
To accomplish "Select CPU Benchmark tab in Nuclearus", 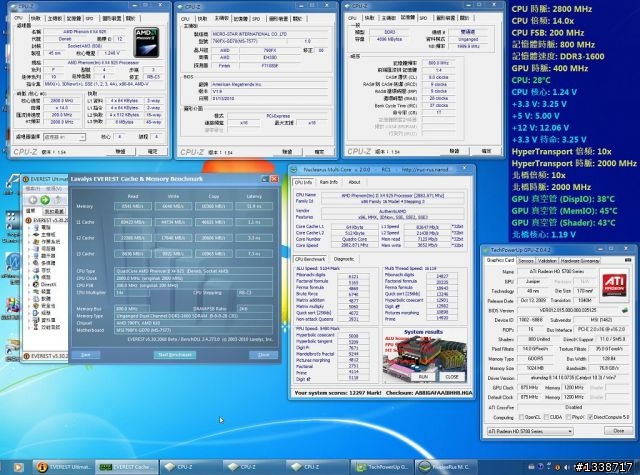I will tap(310, 259).
